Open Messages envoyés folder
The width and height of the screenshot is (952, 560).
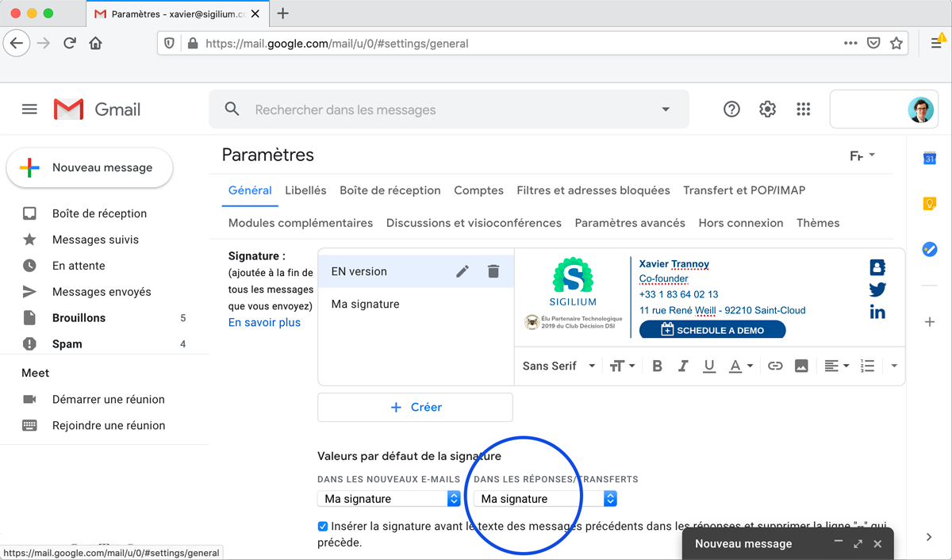click(102, 292)
